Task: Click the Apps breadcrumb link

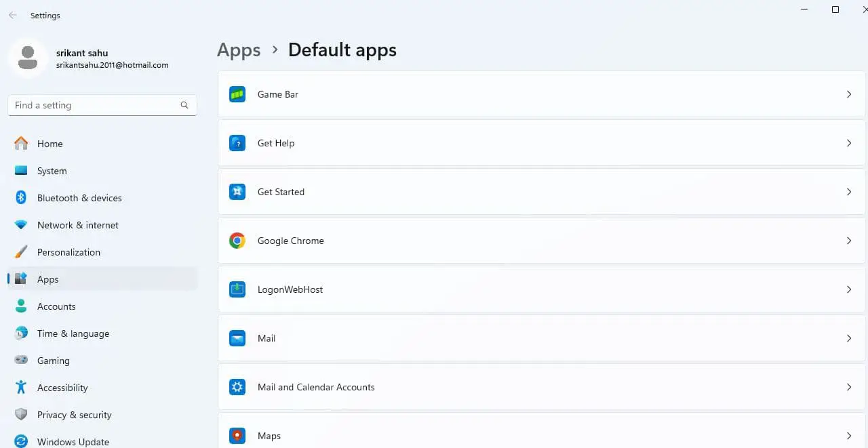Action: pos(239,49)
